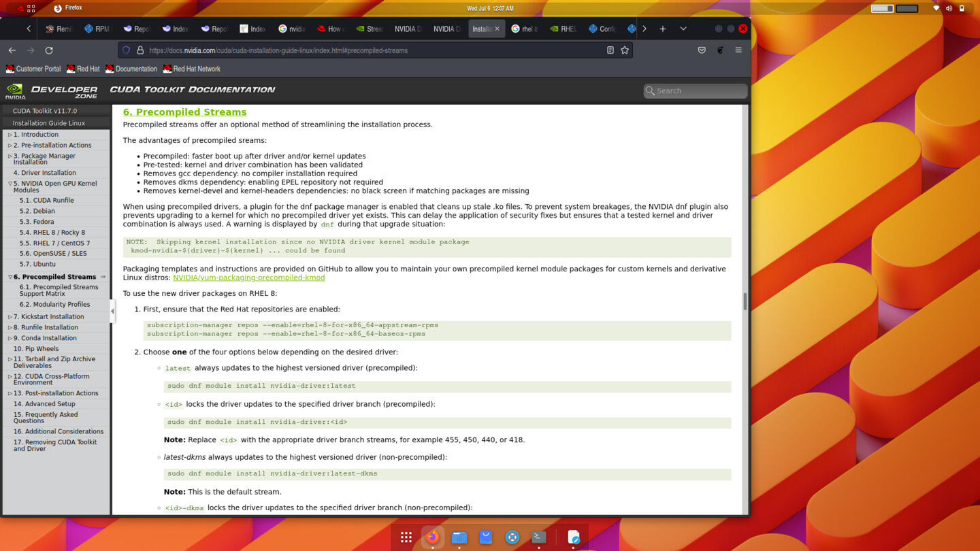Collapse 5. NVIDIA Open GPU Kernel Modules
This screenshot has height=551, width=980.
click(x=10, y=184)
